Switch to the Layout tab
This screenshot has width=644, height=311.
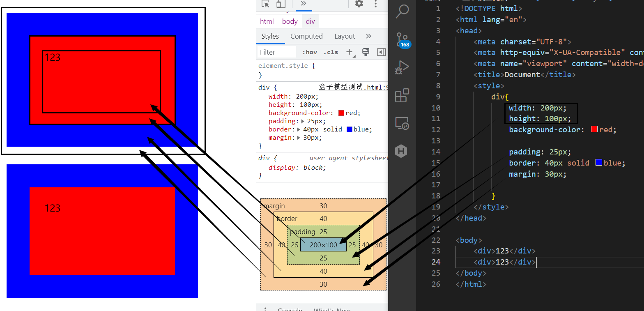pyautogui.click(x=344, y=36)
